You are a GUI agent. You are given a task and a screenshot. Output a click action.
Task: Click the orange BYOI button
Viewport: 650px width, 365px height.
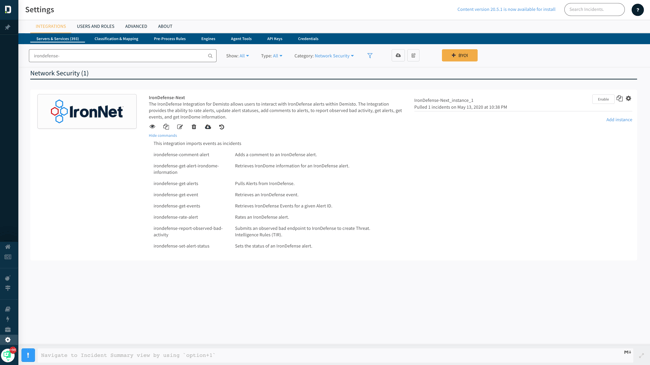tap(459, 55)
